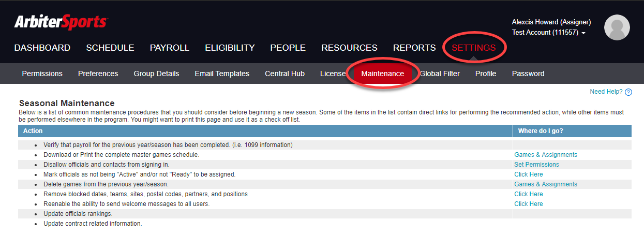Click Here link for reenabling welcome messages
Screen dimensions: 644x249
click(529, 204)
